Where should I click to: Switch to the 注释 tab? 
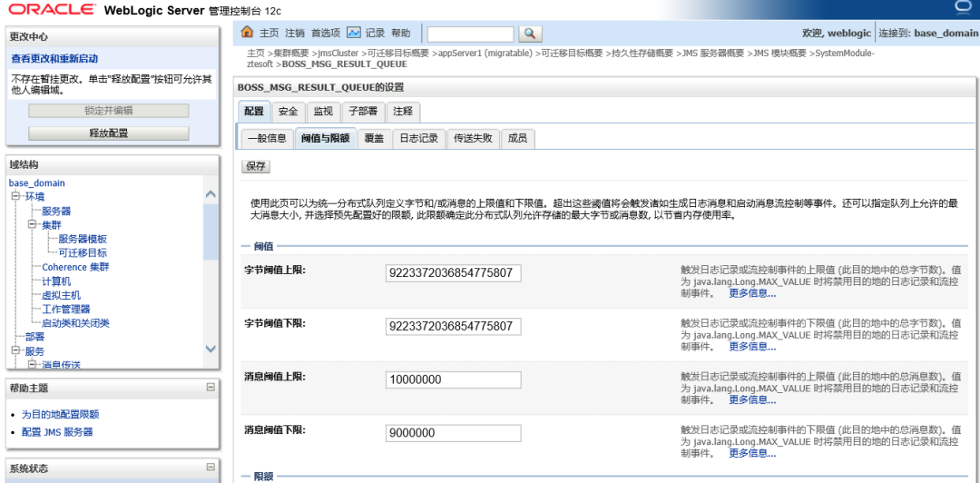[403, 112]
